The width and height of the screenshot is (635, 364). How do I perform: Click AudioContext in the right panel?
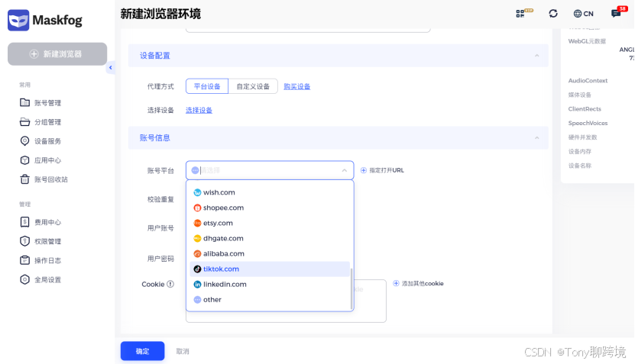[588, 80]
